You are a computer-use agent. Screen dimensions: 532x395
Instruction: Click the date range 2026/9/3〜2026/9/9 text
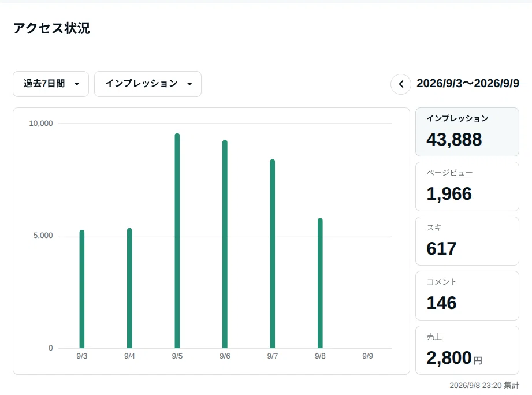[x=468, y=83]
